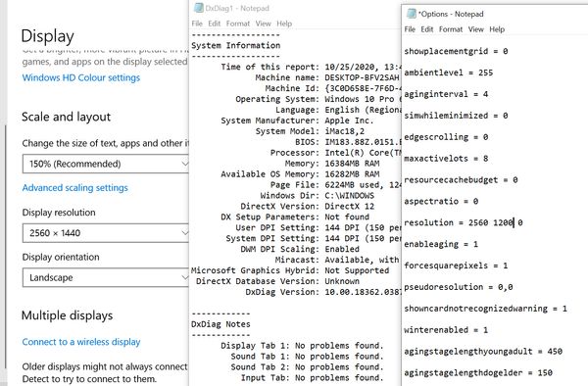Open Windows HD Colour settings link
Image resolution: width=588 pixels, height=386 pixels.
point(81,77)
